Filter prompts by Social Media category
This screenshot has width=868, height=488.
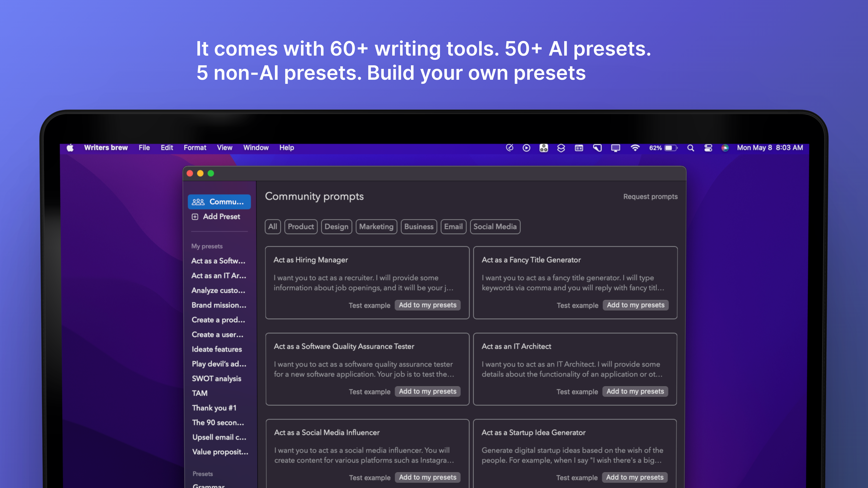(x=495, y=226)
